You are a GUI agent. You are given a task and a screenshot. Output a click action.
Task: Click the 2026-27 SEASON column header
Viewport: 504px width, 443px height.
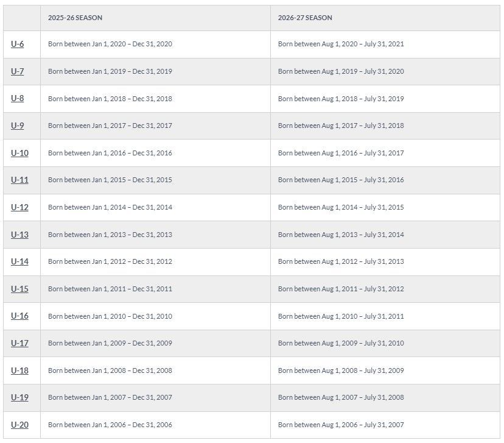click(x=305, y=18)
